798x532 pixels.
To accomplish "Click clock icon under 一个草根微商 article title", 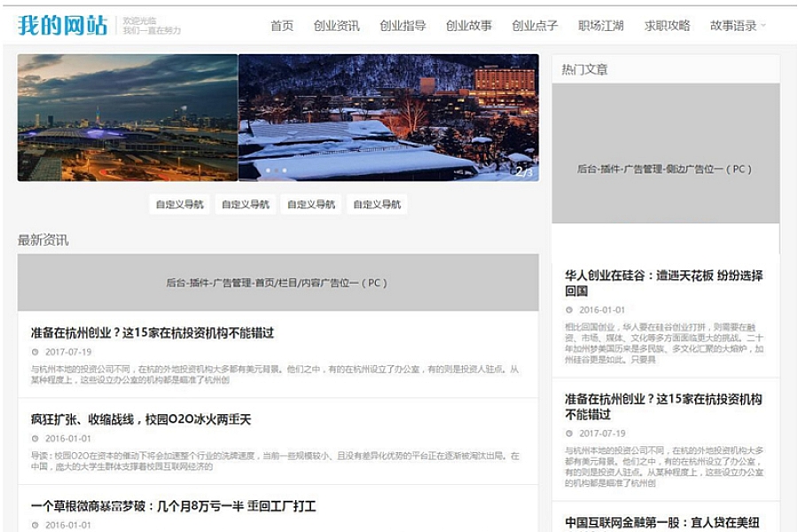I will (x=35, y=525).
